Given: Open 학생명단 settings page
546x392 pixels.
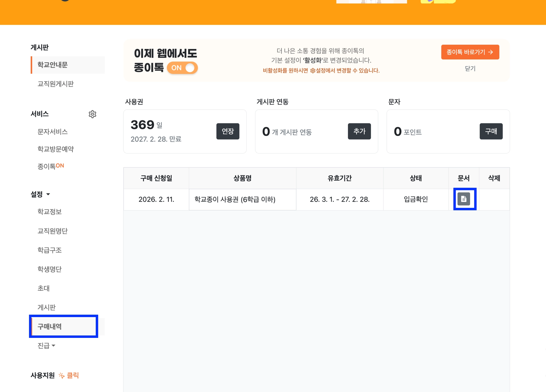Looking at the screenshot, I should tap(50, 269).
